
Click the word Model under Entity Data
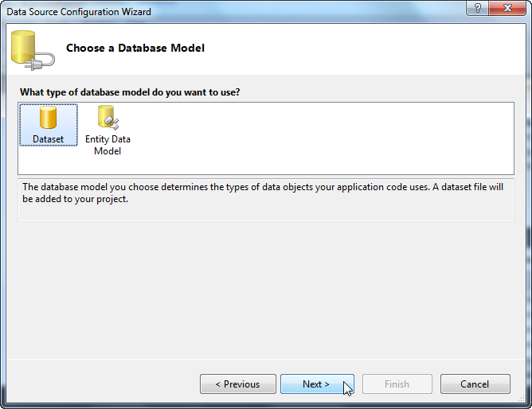(108, 151)
